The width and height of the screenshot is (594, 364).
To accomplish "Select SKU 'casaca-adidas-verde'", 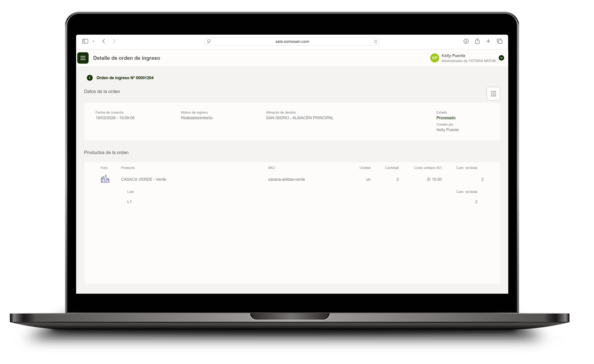I will (286, 179).
